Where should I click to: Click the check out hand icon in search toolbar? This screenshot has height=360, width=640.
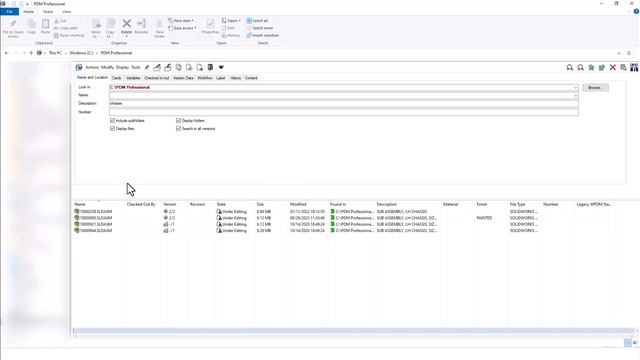tap(157, 67)
